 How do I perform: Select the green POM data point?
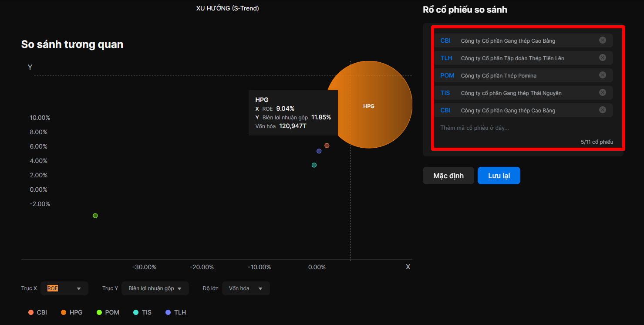click(x=95, y=216)
